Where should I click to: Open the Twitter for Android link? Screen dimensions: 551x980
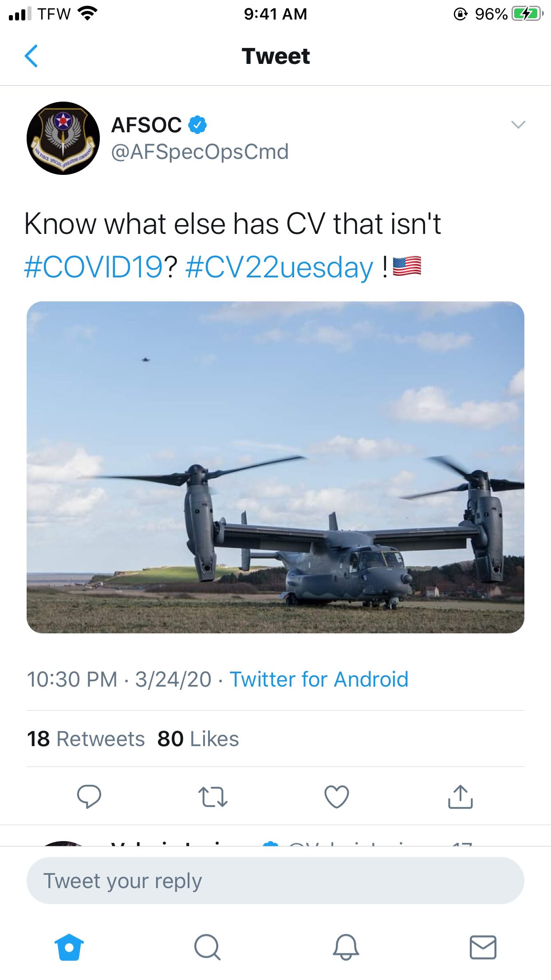(319, 680)
